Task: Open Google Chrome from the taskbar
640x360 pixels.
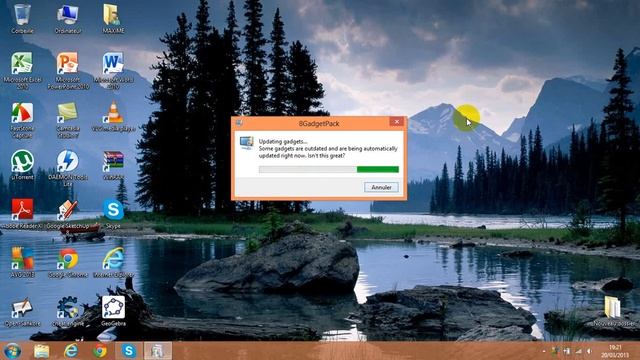Action: point(100,351)
